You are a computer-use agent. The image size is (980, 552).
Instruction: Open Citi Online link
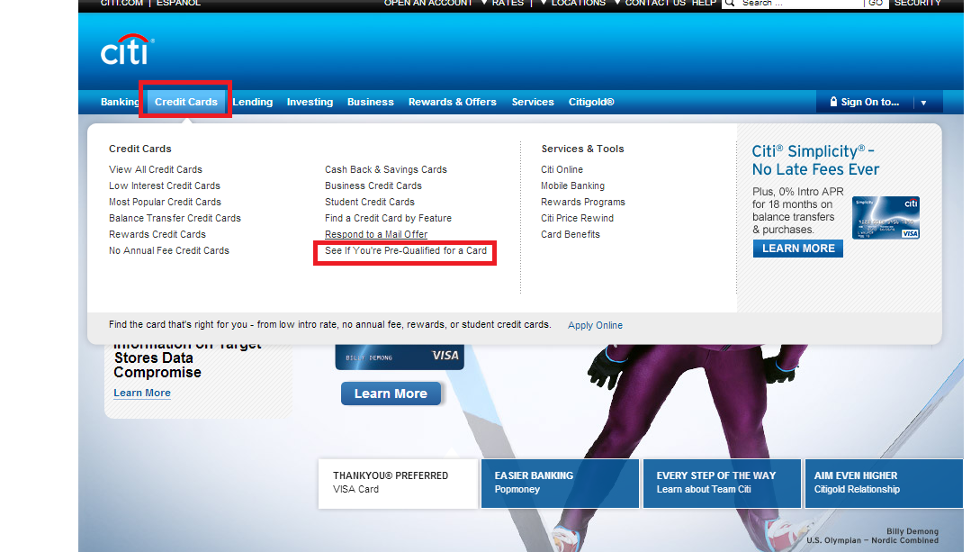562,169
